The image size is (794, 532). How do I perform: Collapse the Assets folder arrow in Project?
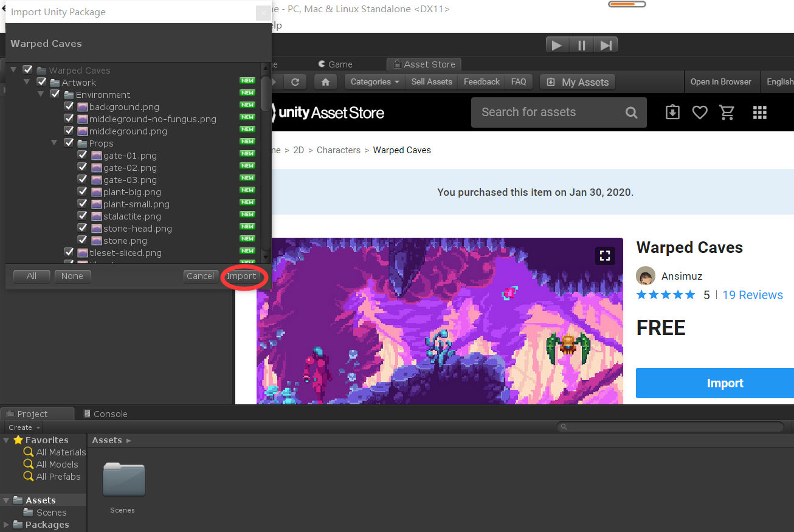(x=6, y=500)
